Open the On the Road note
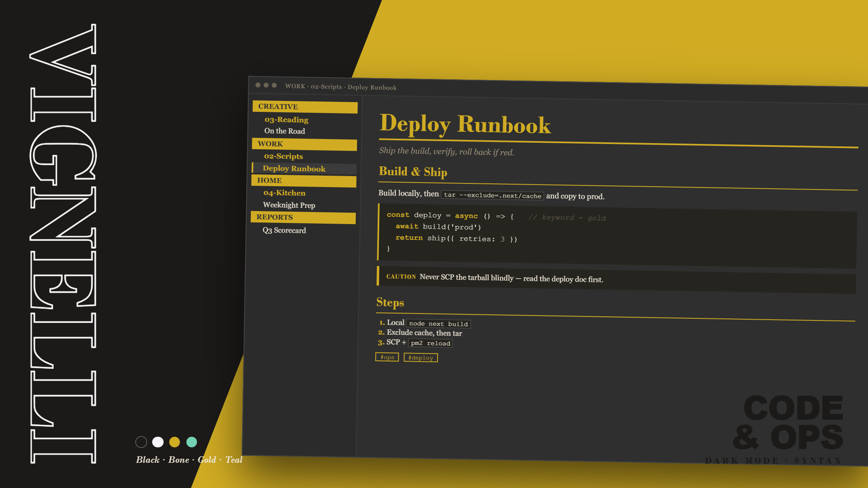 pyautogui.click(x=284, y=131)
